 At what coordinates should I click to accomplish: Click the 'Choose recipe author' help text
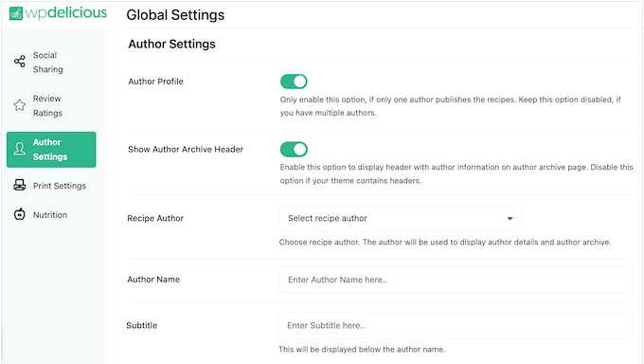pos(445,243)
